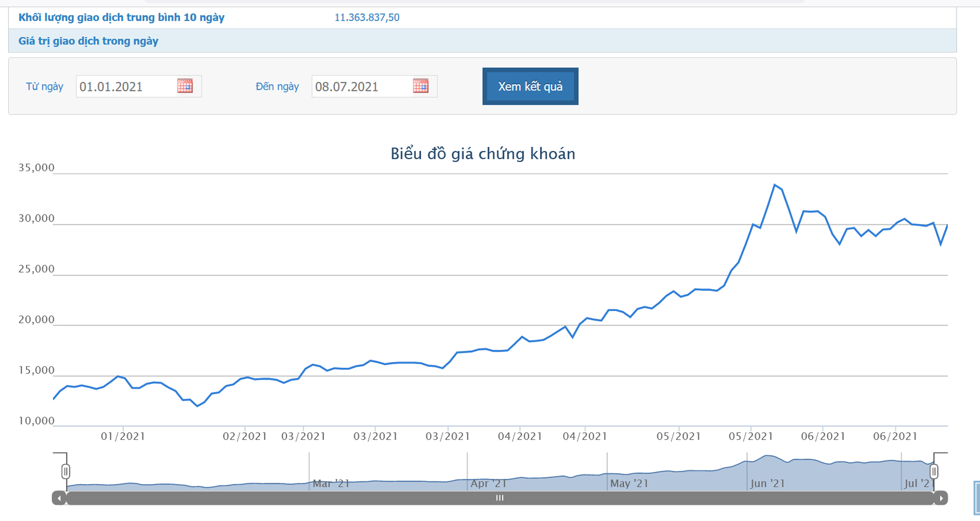Click the scrollbar right arrow button

(x=941, y=498)
